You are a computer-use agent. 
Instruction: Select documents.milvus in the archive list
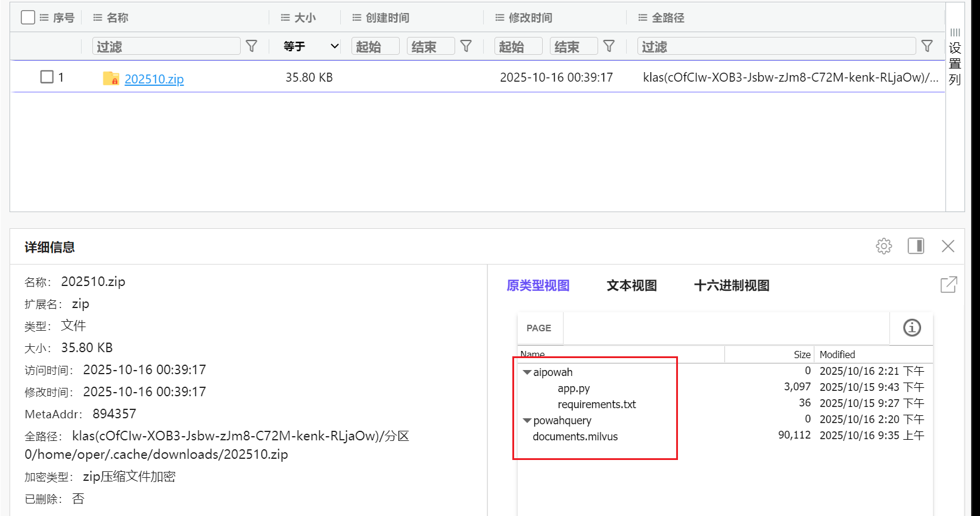(575, 437)
